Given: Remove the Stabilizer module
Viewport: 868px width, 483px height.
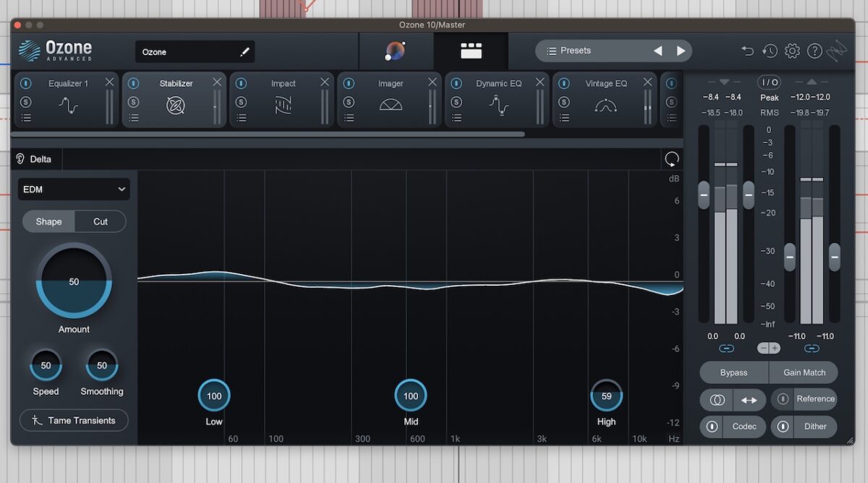Looking at the screenshot, I should click(217, 82).
